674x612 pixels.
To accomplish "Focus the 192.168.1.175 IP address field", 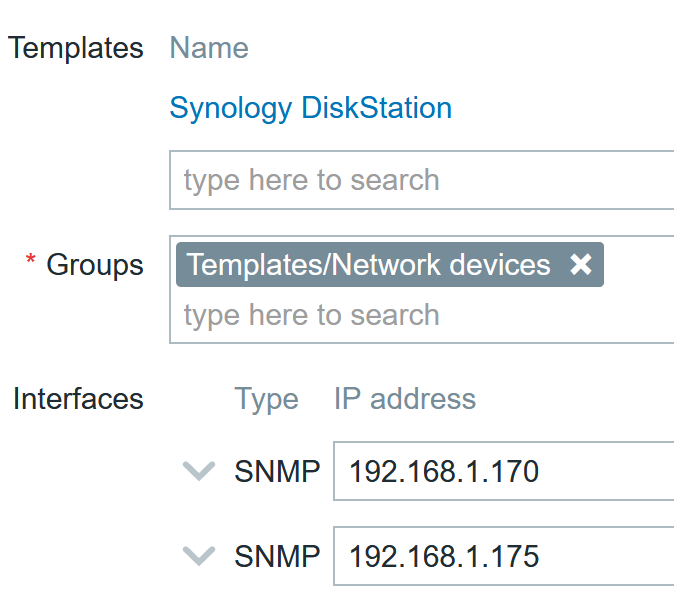I will (500, 556).
